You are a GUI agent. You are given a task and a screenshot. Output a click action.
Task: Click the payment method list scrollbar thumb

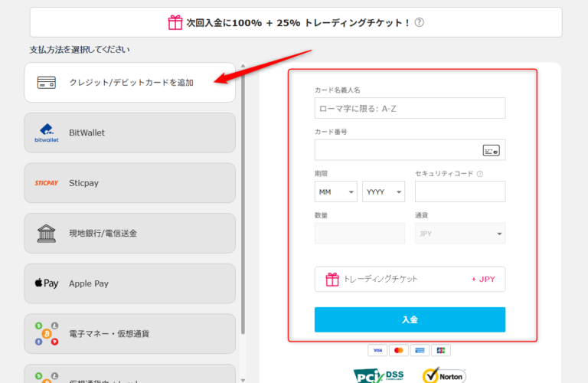243,201
